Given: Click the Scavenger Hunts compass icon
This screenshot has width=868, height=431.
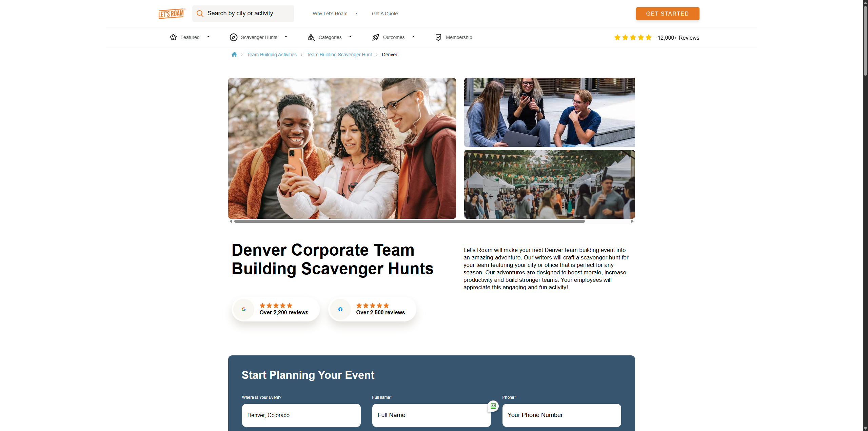Looking at the screenshot, I should pos(234,37).
